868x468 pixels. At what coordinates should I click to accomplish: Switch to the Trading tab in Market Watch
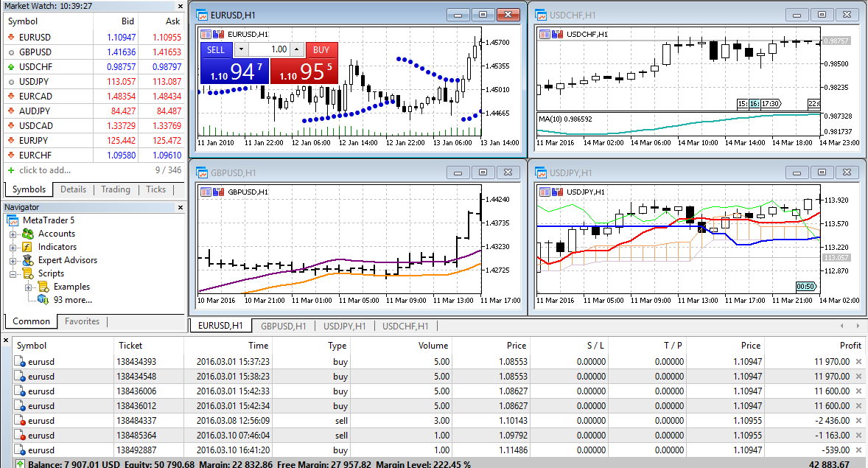(x=115, y=189)
